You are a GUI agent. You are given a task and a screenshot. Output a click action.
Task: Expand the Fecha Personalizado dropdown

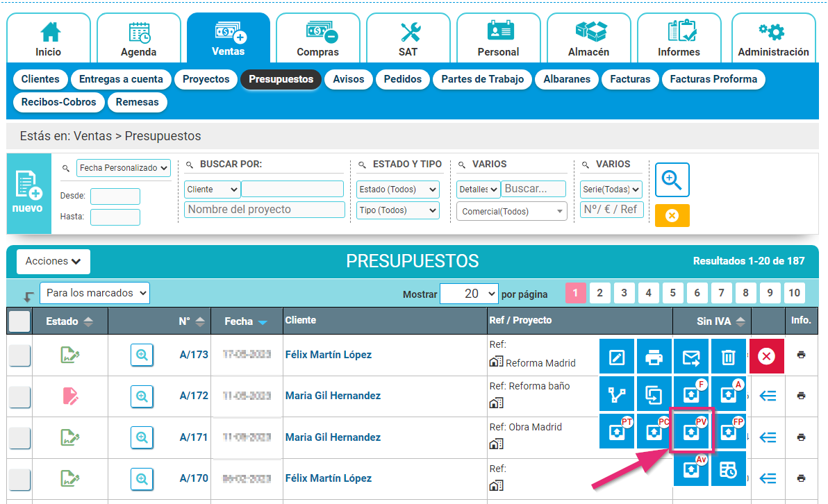[x=123, y=167]
